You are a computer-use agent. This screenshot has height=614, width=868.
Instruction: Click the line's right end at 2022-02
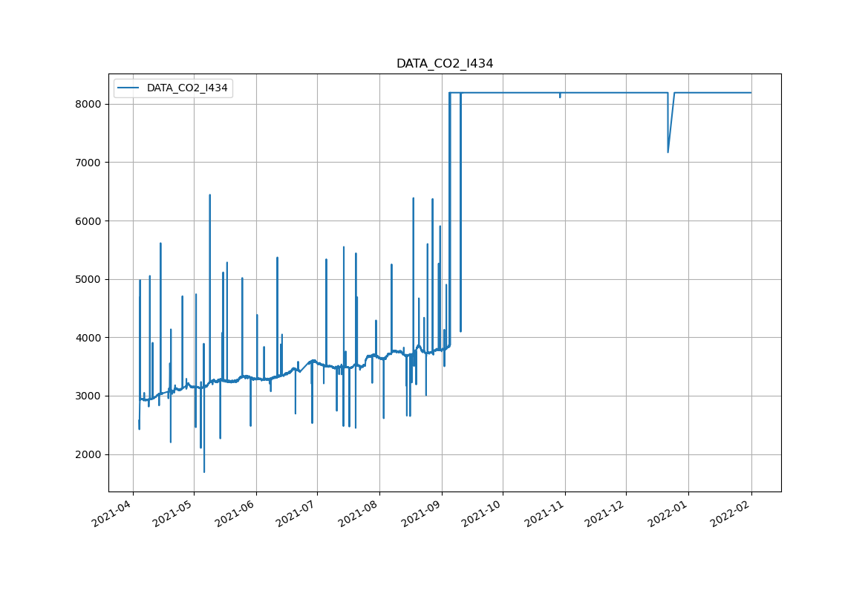(x=751, y=93)
